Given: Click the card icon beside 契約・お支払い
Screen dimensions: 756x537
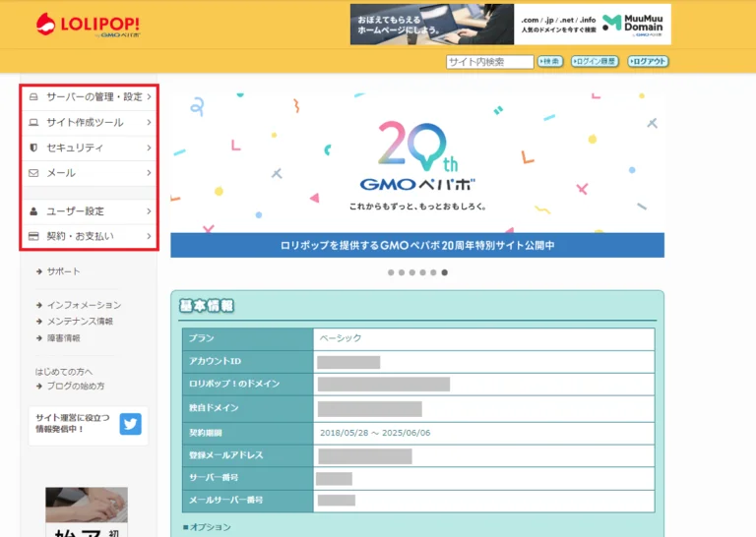Looking at the screenshot, I should [x=33, y=236].
